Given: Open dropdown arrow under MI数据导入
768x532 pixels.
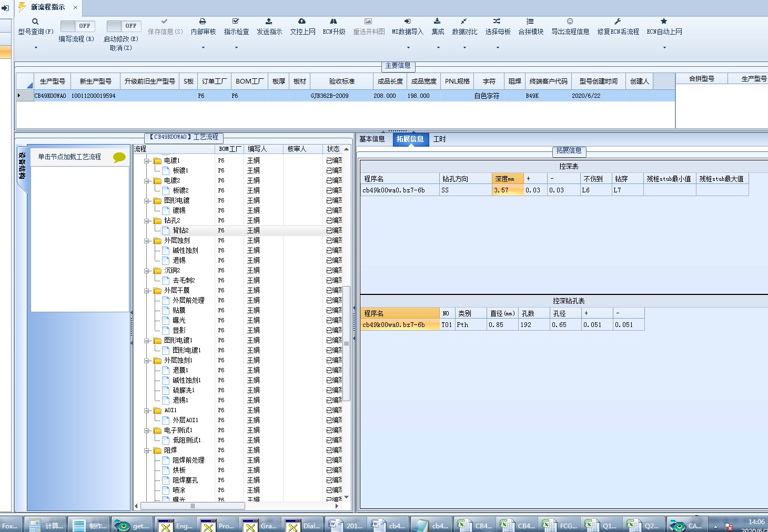Looking at the screenshot, I should tap(408, 48).
